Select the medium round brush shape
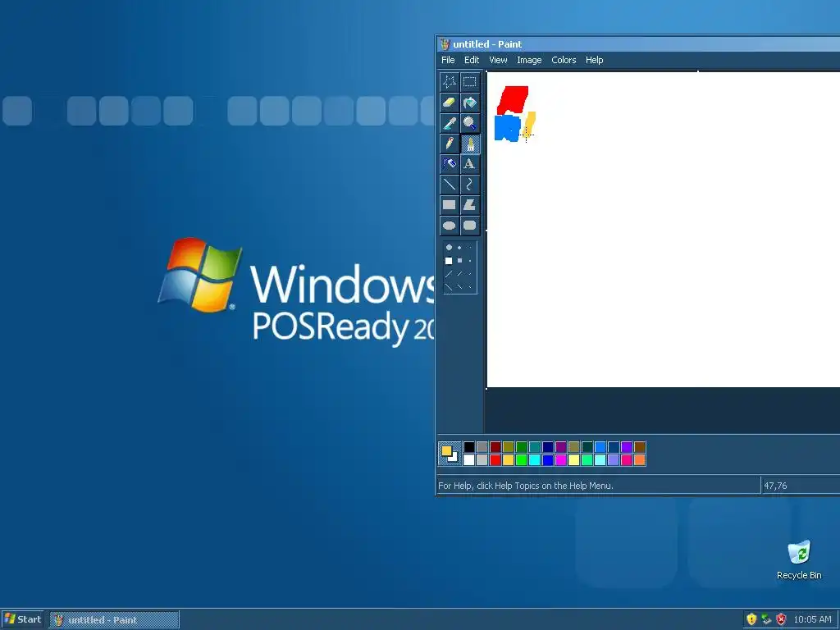Viewport: 840px width, 630px height. (459, 248)
